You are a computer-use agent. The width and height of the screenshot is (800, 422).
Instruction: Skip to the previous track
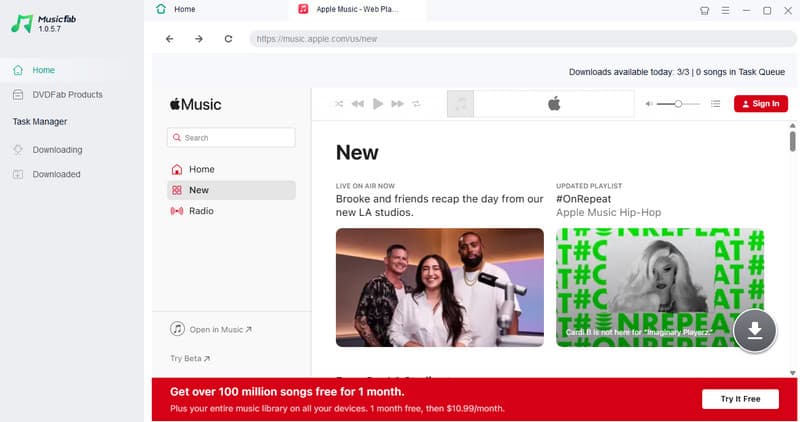pos(358,104)
